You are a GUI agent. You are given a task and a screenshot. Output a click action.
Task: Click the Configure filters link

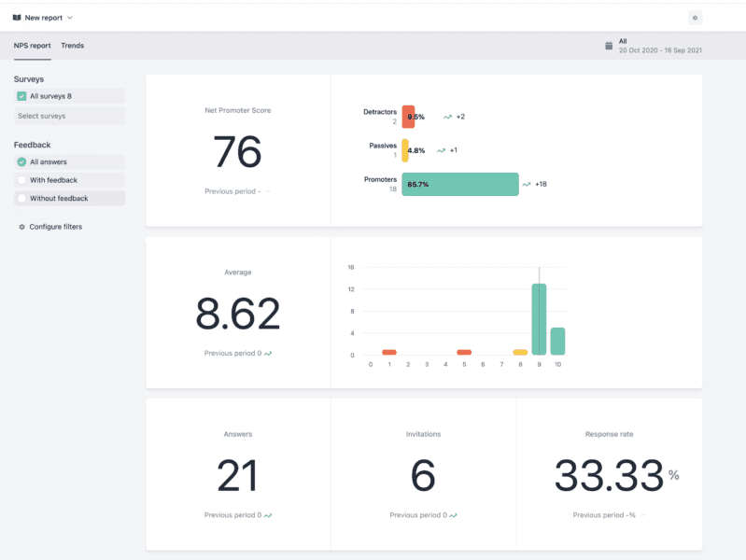click(55, 227)
